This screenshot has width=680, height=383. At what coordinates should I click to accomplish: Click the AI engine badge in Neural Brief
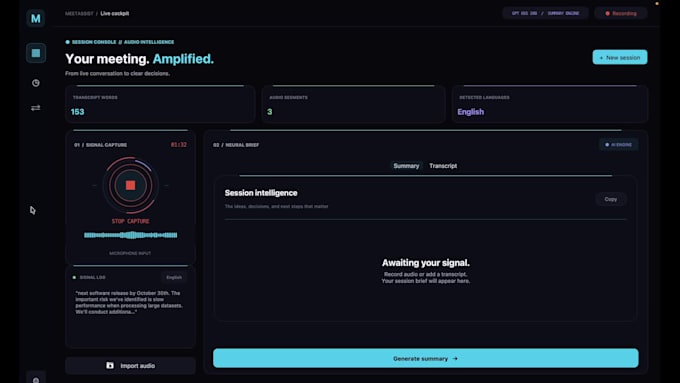(618, 144)
